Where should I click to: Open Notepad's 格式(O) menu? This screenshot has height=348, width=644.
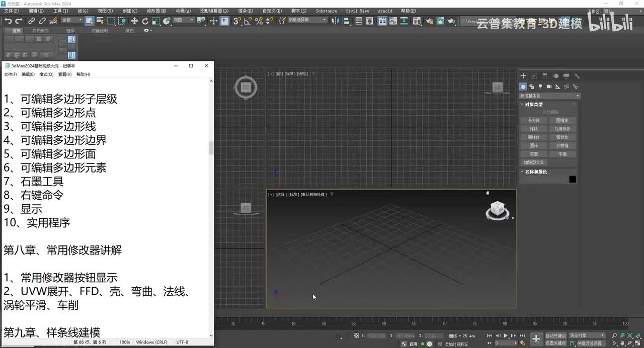point(46,74)
